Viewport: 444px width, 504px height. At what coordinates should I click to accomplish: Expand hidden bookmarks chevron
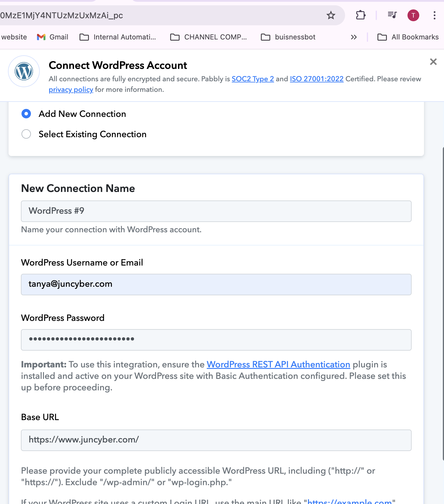[x=354, y=37]
